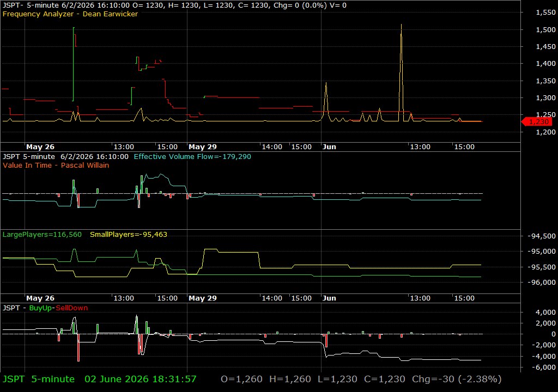558x392 pixels.
Task: Click the 'H=1,260' status bar value
Action: 290,379
